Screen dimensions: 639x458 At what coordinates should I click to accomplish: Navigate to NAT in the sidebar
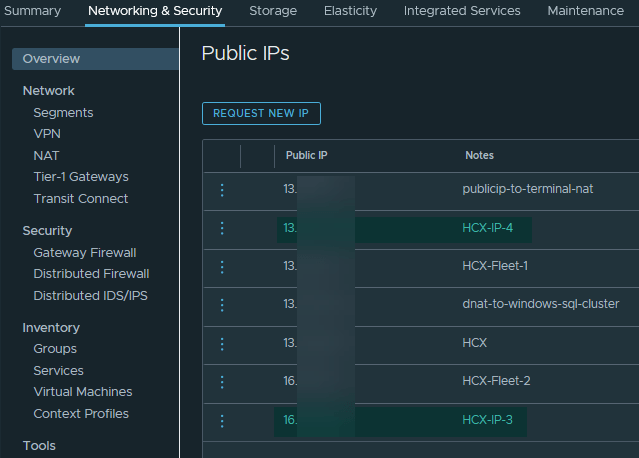[46, 156]
